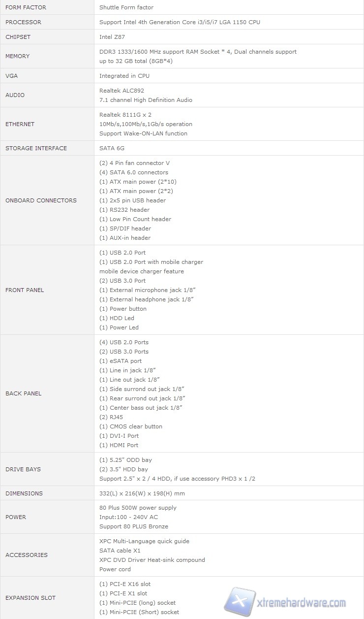Click the ETHERNET row label
Viewport: 364px width, 619px height.
(x=20, y=124)
